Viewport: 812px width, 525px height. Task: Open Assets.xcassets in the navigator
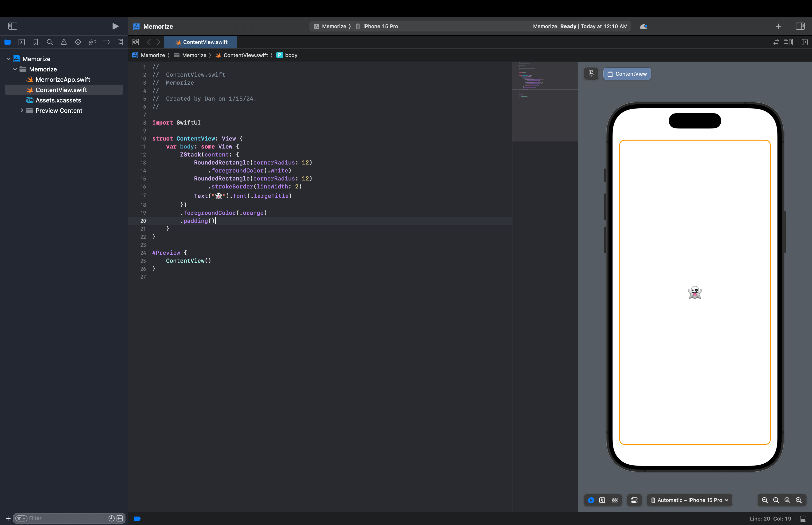(58, 100)
